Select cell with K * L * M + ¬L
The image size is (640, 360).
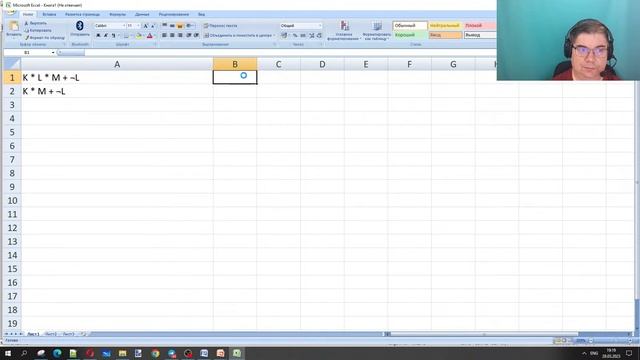[x=117, y=78]
